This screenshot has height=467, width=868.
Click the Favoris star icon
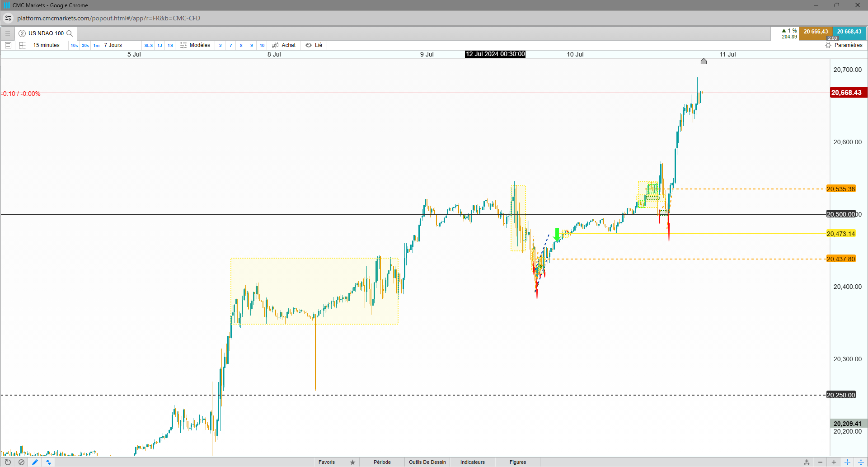coord(352,462)
